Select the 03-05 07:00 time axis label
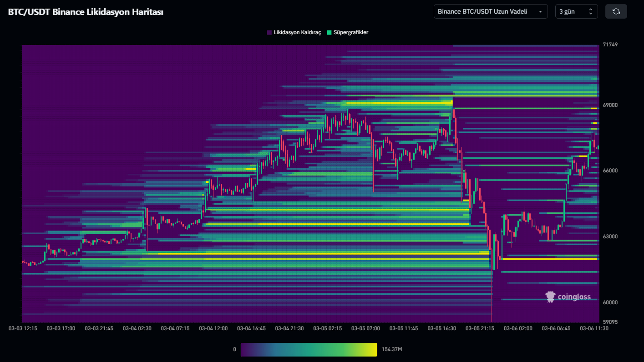 (x=366, y=328)
